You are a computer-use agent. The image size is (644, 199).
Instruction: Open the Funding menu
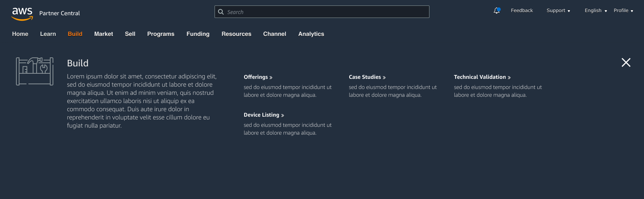tap(198, 34)
